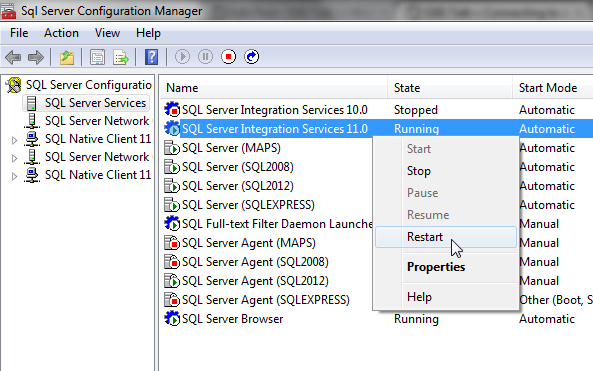Sort by the Start Mode column header

click(x=553, y=88)
